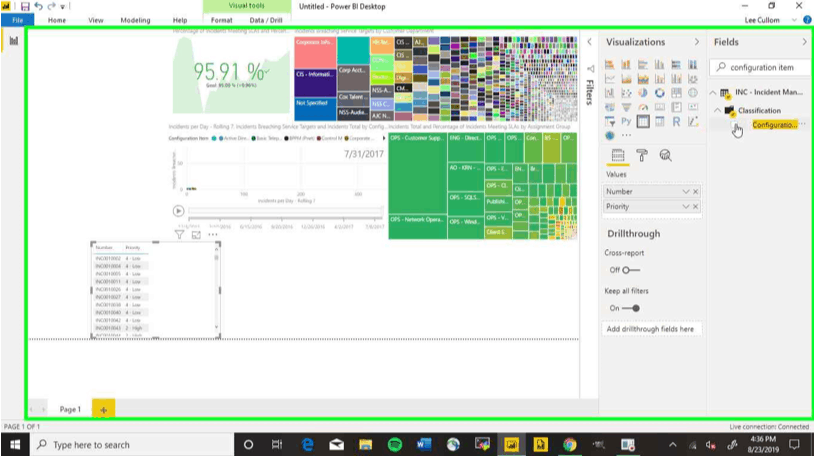Screen dimensions: 816x458
Task: Enter focus mode for the table visual
Action: tap(196, 235)
